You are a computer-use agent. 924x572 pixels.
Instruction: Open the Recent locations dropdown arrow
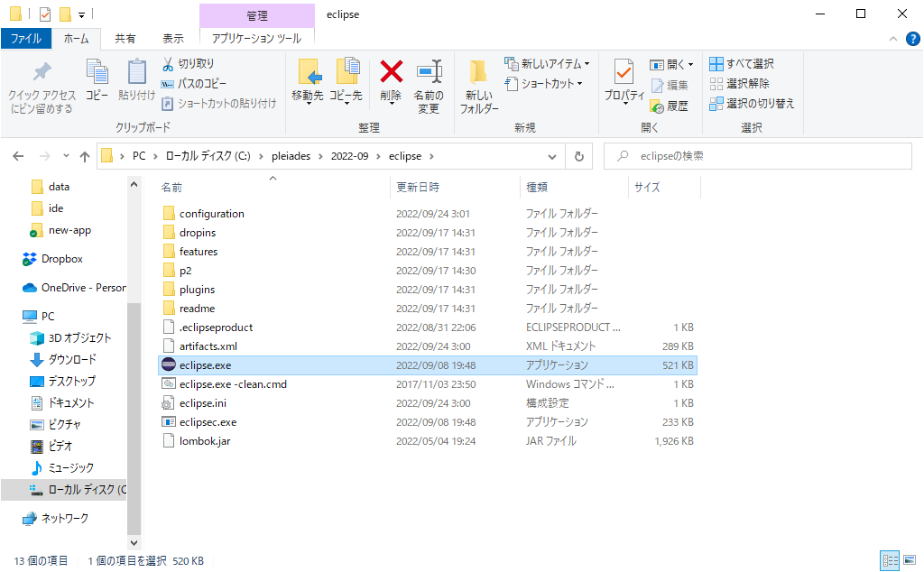coord(66,156)
